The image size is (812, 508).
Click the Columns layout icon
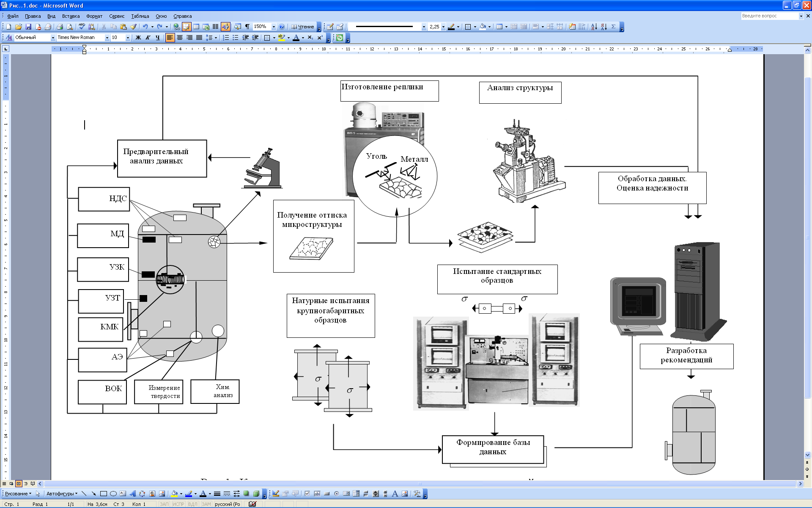(x=216, y=27)
